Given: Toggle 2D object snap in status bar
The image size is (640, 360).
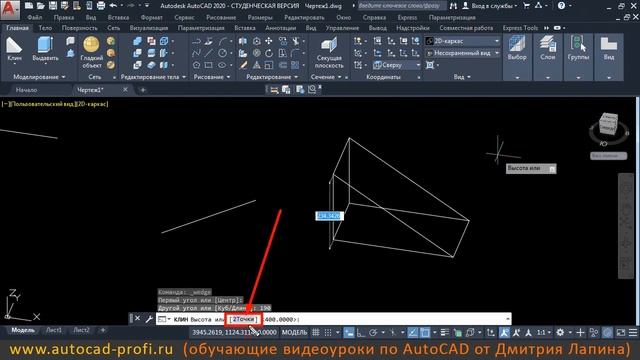Looking at the screenshot, I should point(425,333).
